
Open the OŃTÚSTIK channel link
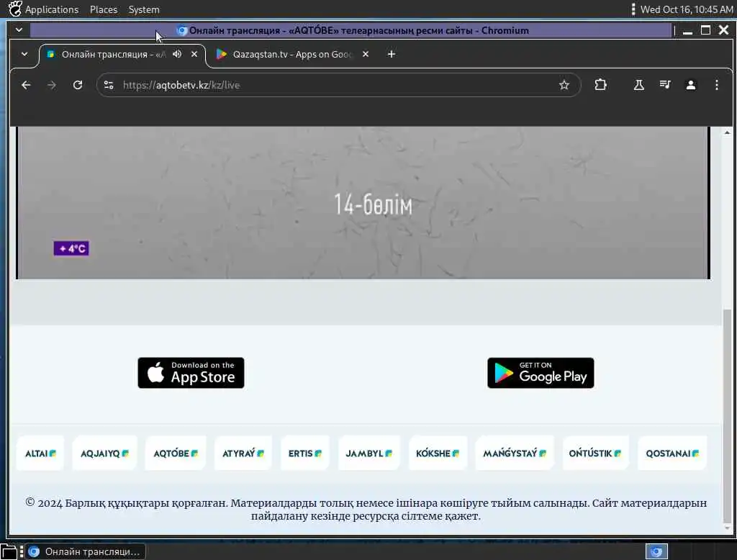(x=595, y=453)
